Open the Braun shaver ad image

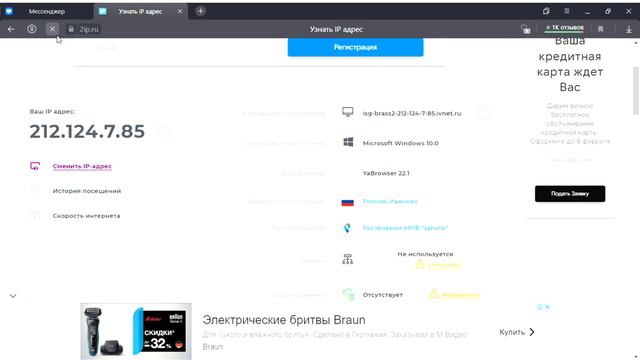pos(136,331)
